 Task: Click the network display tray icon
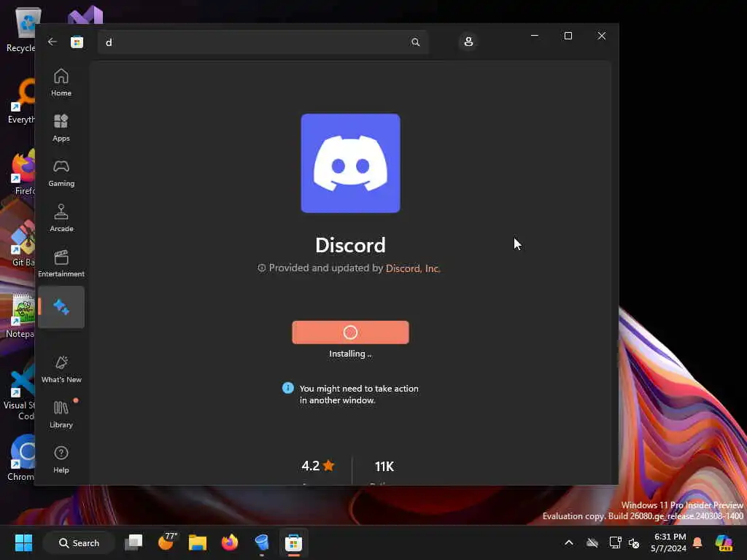[x=615, y=542]
